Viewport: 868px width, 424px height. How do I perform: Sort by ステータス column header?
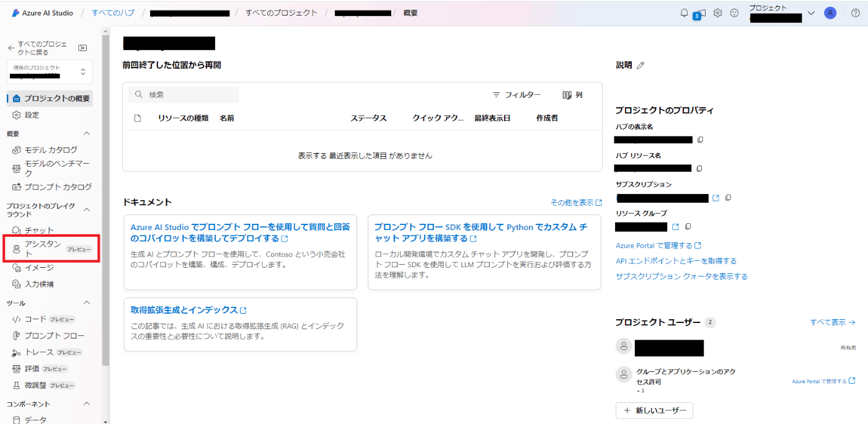coord(368,118)
